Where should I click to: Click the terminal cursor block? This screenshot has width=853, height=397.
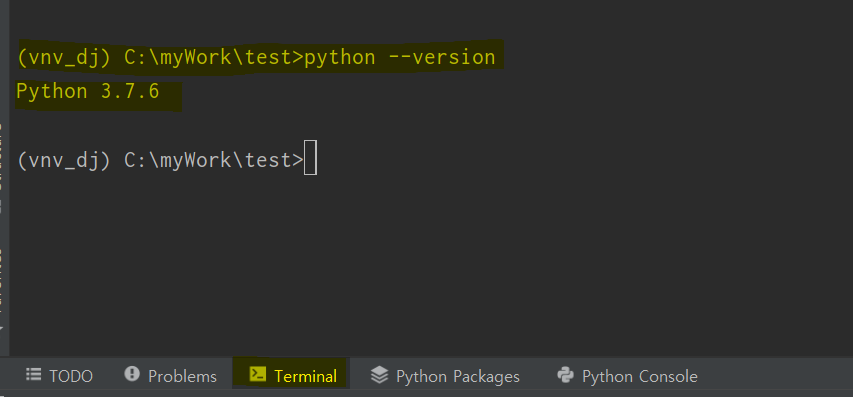click(310, 158)
